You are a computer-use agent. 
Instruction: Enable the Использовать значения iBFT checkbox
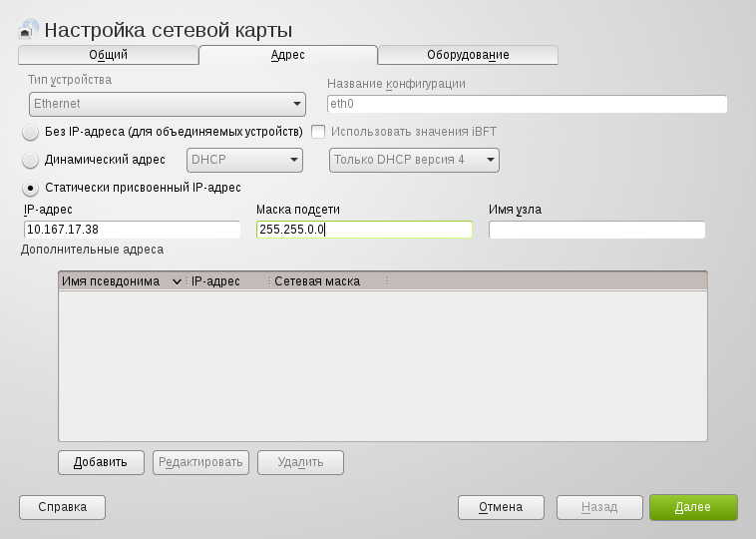(319, 132)
